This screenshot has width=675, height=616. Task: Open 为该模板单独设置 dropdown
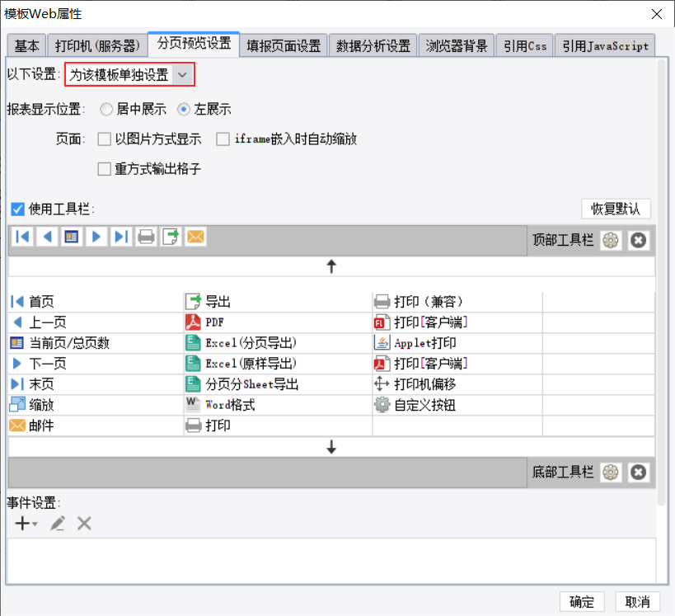(129, 74)
